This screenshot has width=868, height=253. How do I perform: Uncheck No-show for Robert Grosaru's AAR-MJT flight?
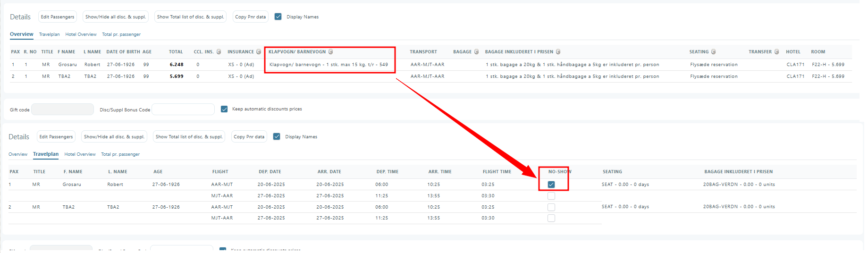pyautogui.click(x=551, y=185)
